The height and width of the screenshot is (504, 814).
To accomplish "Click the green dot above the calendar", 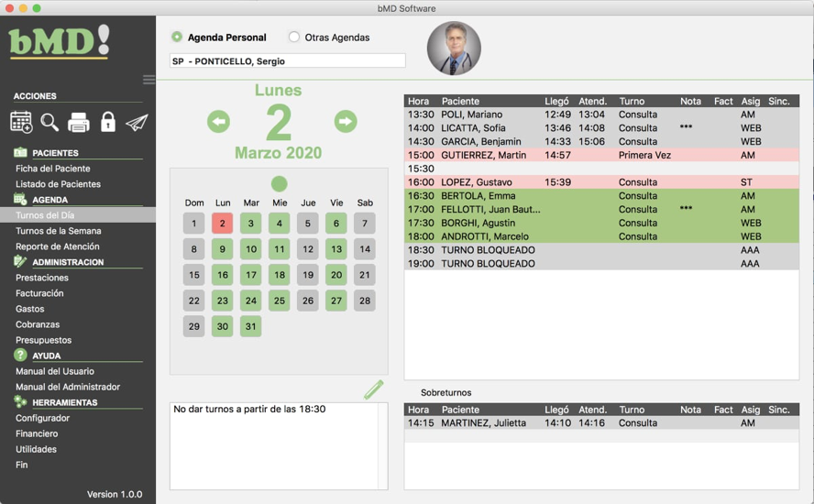I will point(280,184).
